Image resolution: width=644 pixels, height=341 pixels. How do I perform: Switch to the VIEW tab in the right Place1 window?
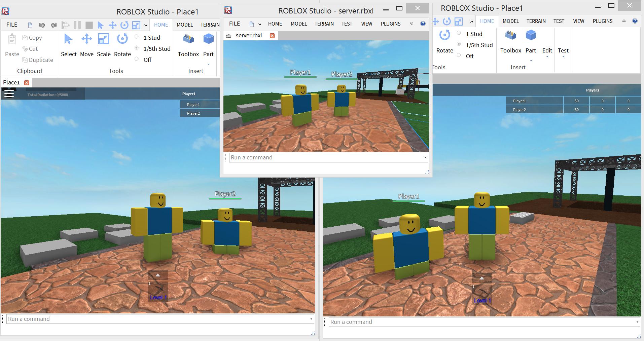(x=579, y=21)
